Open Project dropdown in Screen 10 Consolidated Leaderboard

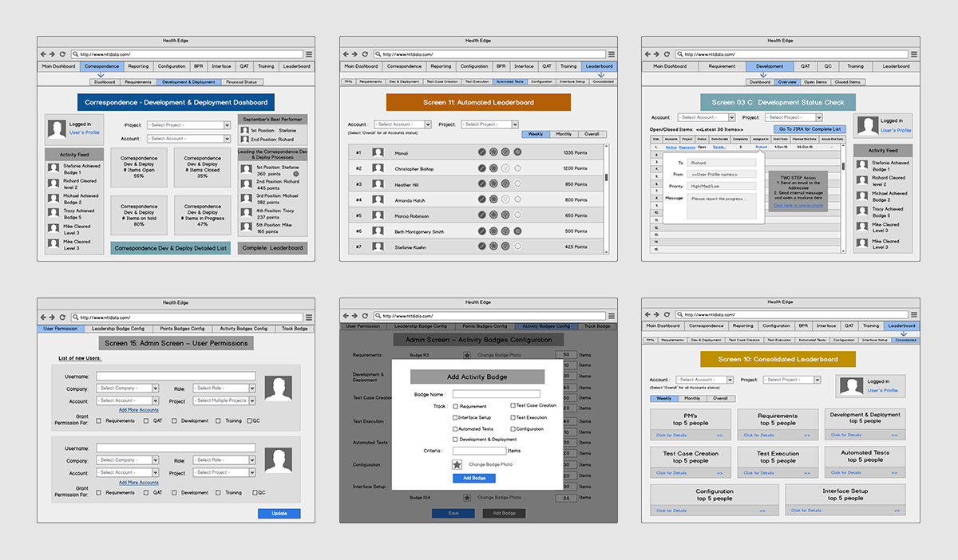pyautogui.click(x=794, y=380)
